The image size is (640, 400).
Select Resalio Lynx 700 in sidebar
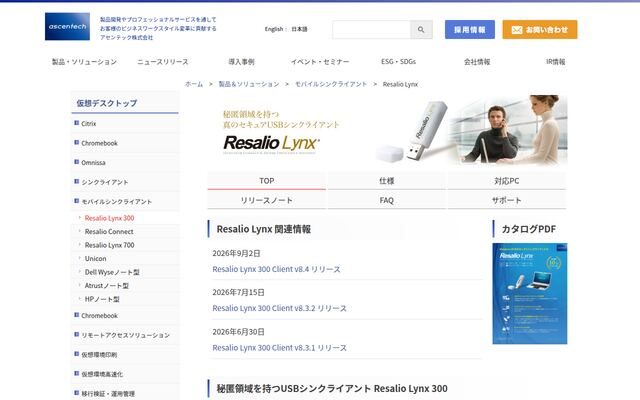pyautogui.click(x=109, y=245)
